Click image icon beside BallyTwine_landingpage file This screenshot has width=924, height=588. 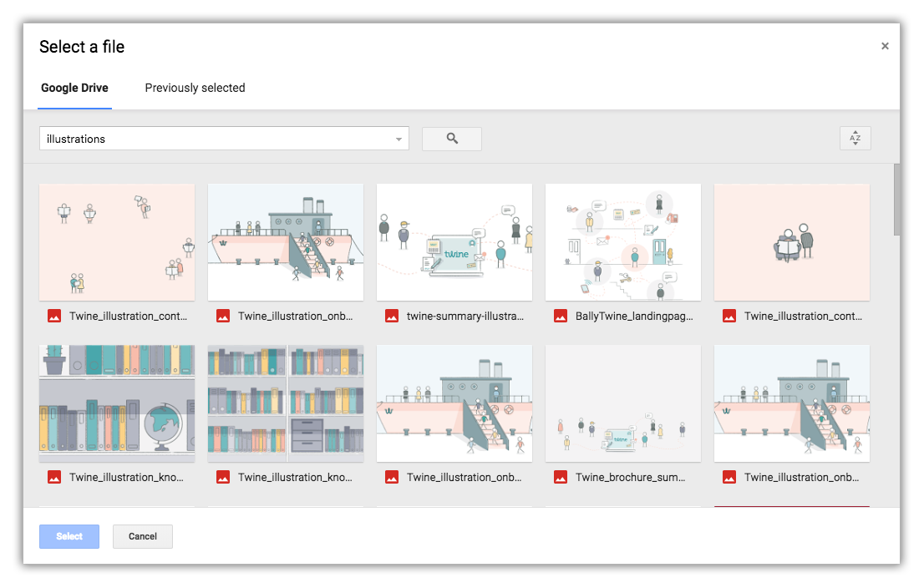[561, 316]
